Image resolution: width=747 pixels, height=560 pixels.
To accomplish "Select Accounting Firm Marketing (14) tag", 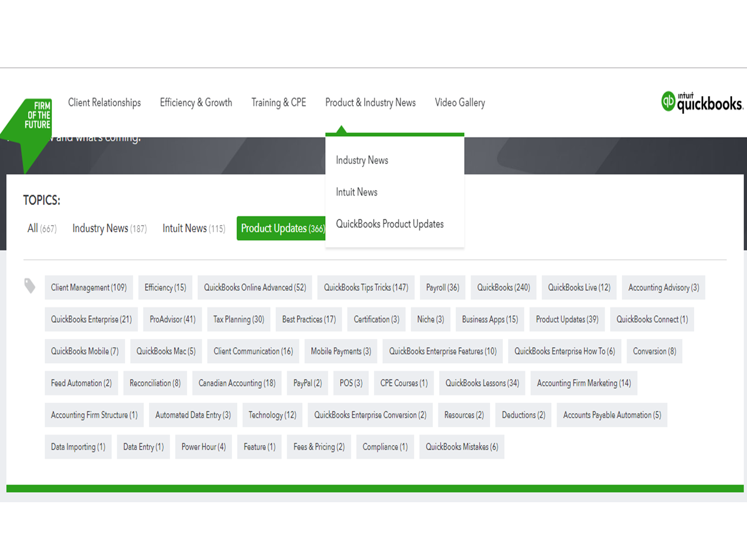I will (584, 383).
